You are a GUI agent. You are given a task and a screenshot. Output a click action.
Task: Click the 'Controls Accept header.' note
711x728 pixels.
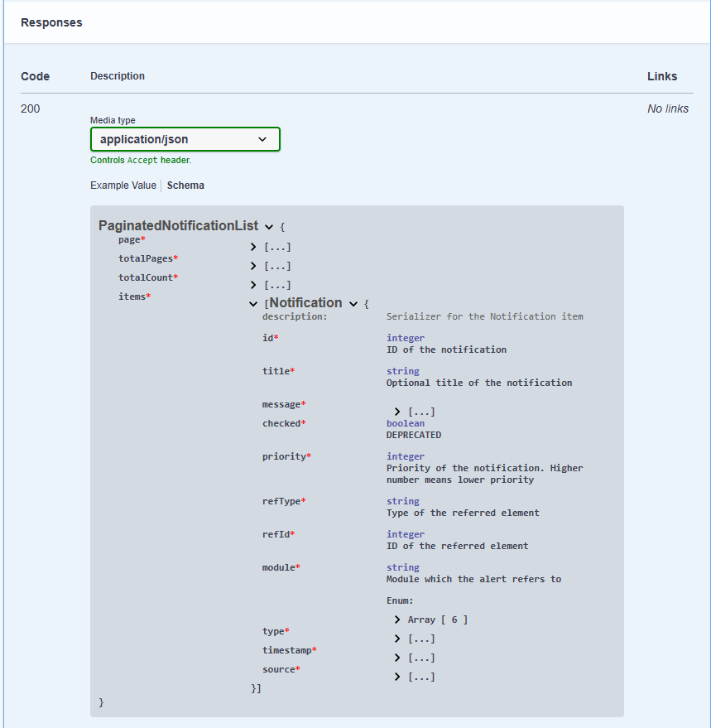click(x=141, y=160)
